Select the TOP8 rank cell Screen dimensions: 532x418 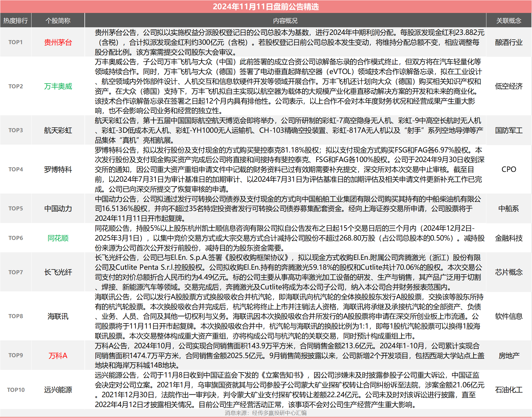coord(15,316)
